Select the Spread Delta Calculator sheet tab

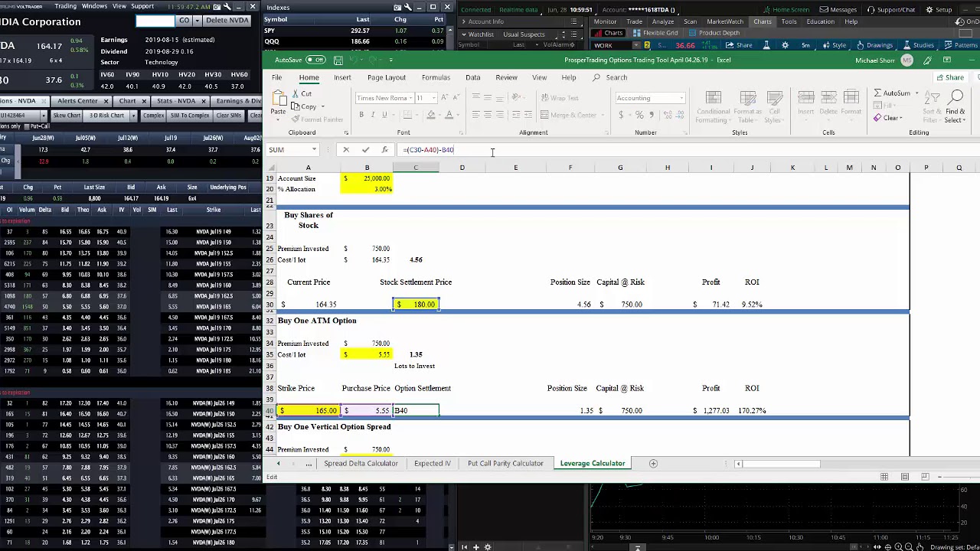coord(361,463)
